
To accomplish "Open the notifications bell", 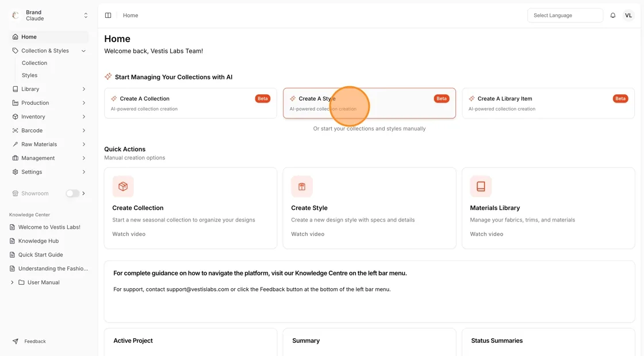I will [x=613, y=15].
